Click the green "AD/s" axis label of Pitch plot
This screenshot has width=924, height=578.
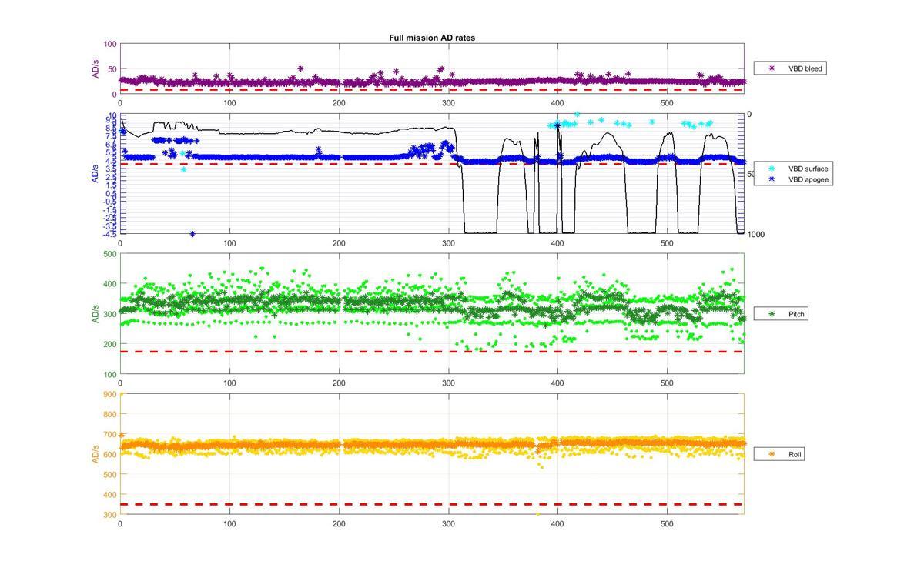tap(95, 314)
